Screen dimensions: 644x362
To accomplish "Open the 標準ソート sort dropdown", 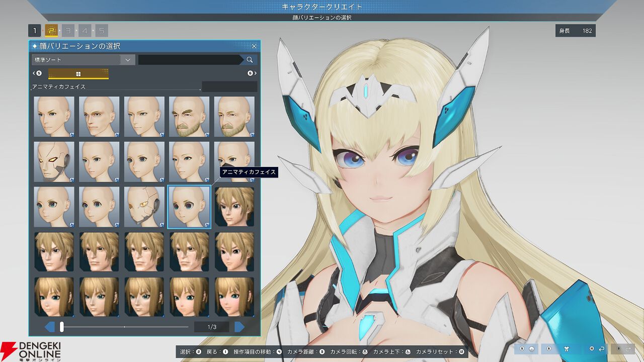I will click(x=83, y=60).
